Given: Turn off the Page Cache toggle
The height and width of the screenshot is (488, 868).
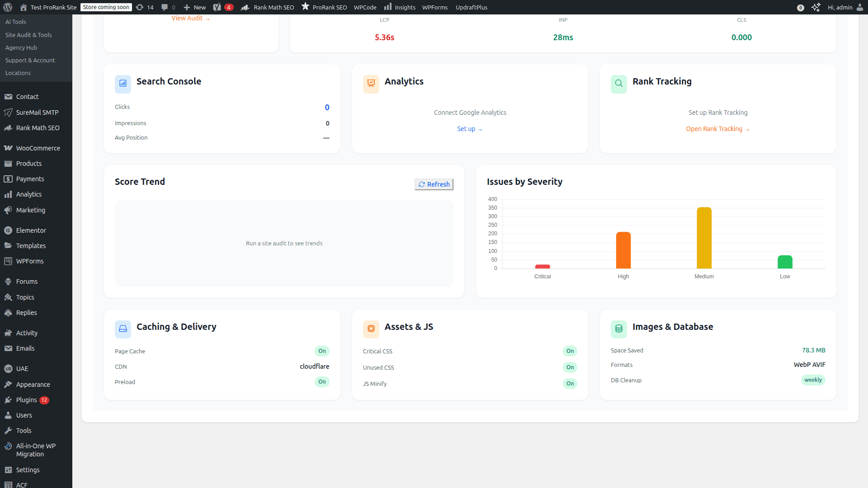Looking at the screenshot, I should (322, 351).
